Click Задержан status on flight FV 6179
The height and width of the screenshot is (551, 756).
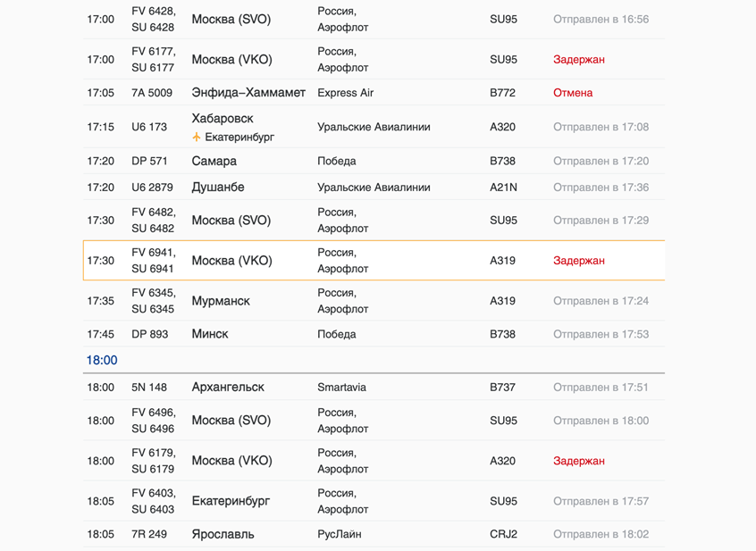[578, 461]
